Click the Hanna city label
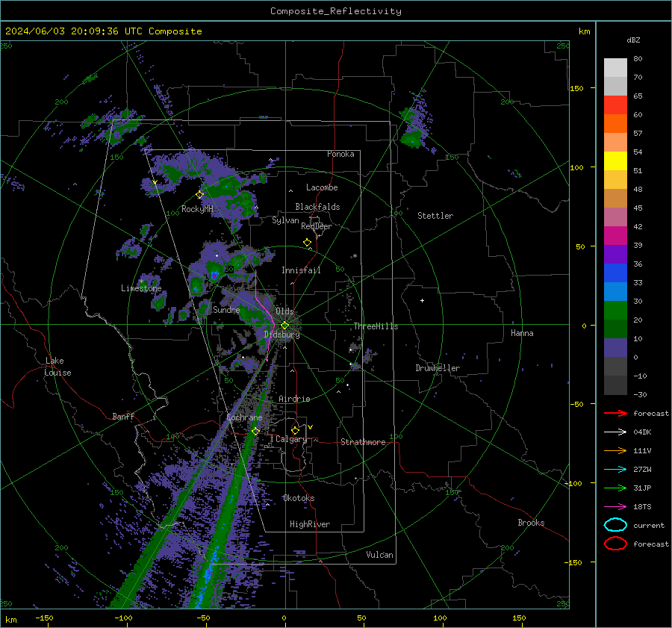 coord(522,333)
